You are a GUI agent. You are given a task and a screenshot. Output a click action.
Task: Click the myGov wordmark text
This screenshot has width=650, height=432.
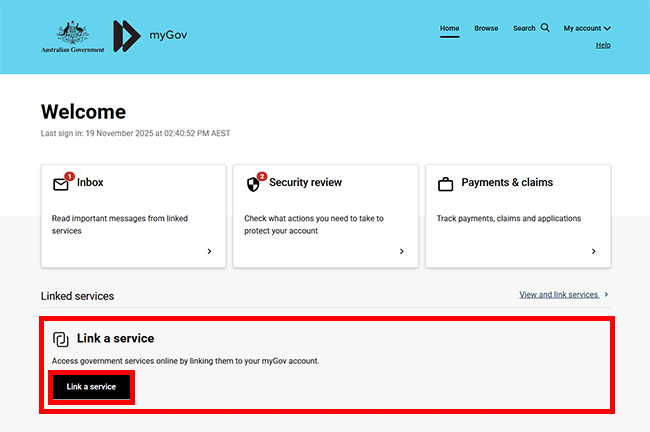pyautogui.click(x=168, y=36)
